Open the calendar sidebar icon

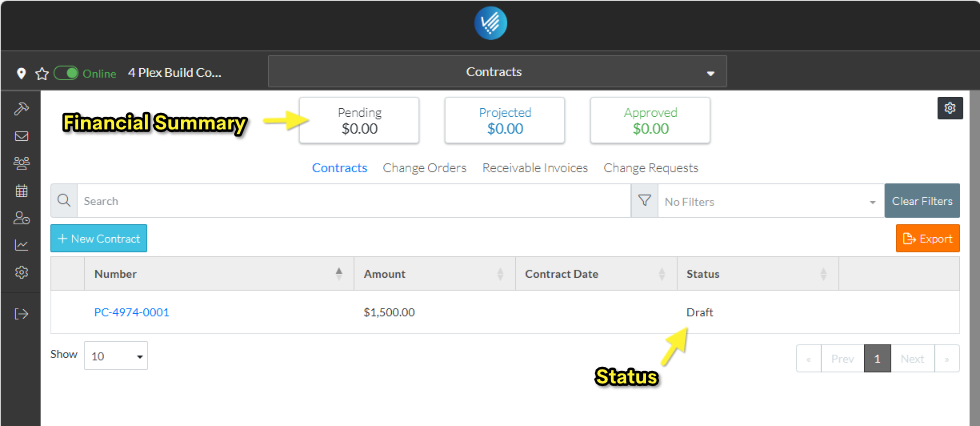click(21, 190)
